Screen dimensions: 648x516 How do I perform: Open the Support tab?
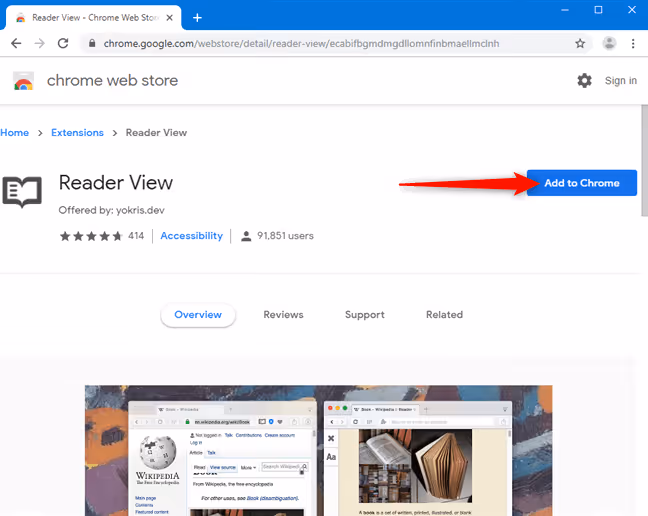point(364,315)
